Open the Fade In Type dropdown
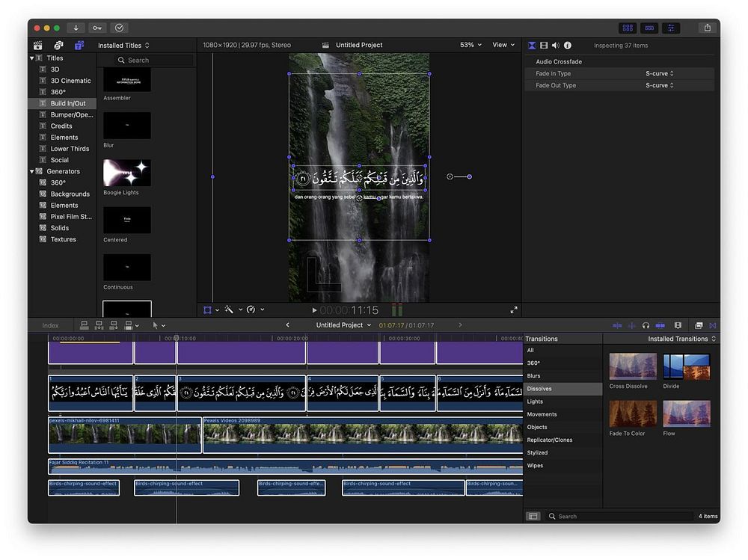The width and height of the screenshot is (748, 560). click(x=660, y=73)
